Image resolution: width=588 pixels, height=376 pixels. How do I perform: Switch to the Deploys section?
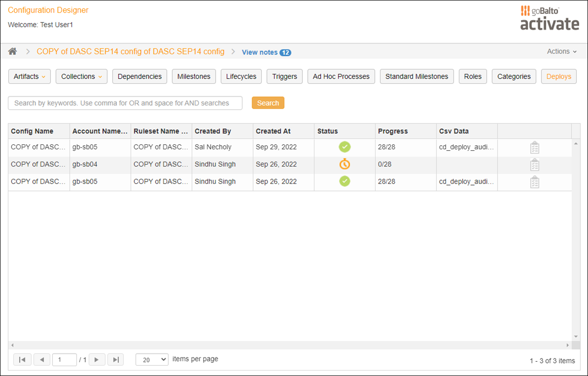pos(559,76)
